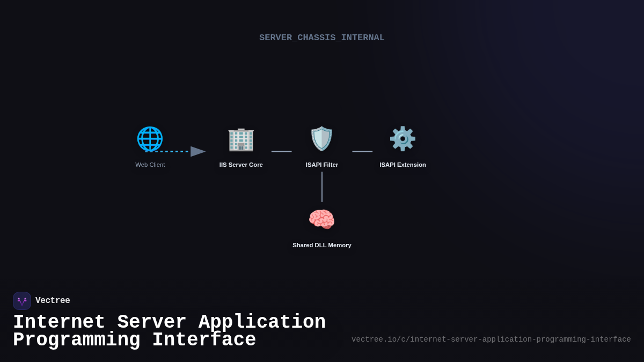Click the Shared DLL Memory brain icon
Screen dimensions: 644x362
[x=321, y=219]
